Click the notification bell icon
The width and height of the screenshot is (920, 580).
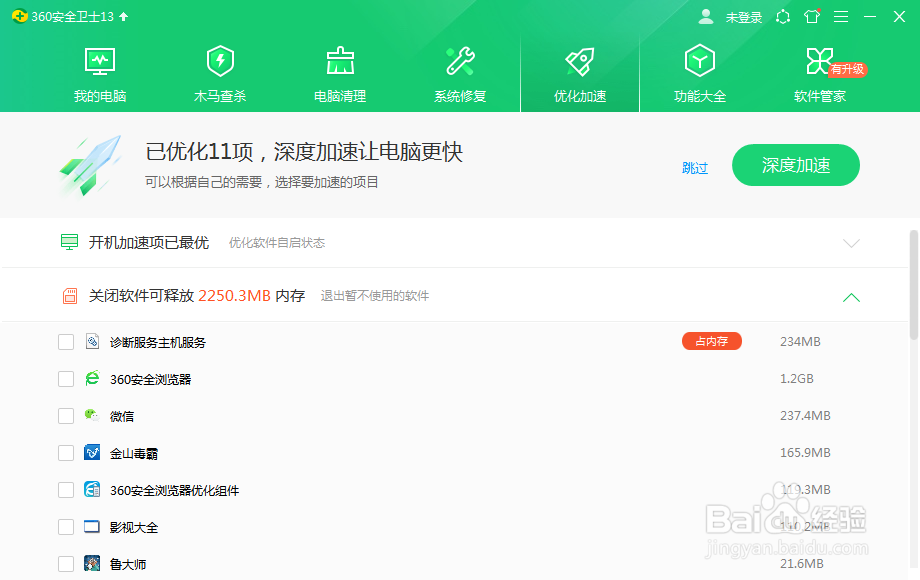(783, 16)
